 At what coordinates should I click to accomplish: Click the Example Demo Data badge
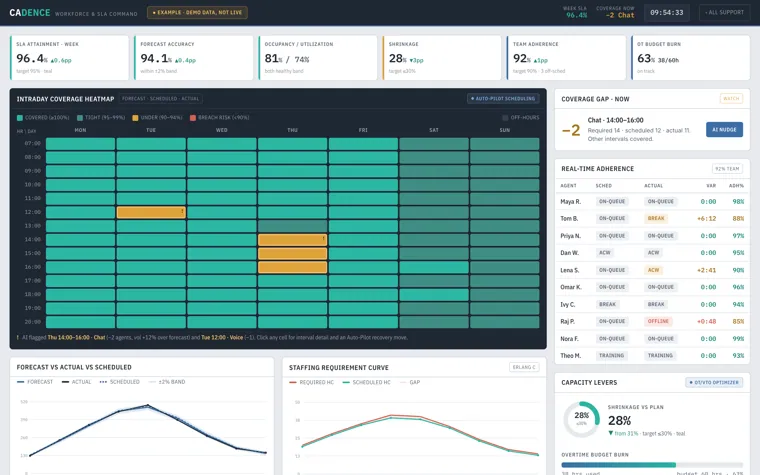coord(197,13)
